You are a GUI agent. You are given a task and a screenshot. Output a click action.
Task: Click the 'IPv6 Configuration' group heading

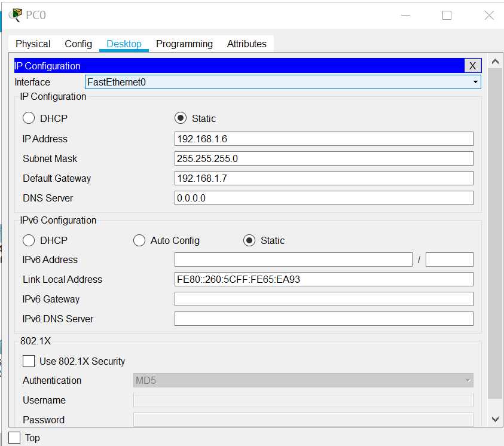[x=58, y=220]
